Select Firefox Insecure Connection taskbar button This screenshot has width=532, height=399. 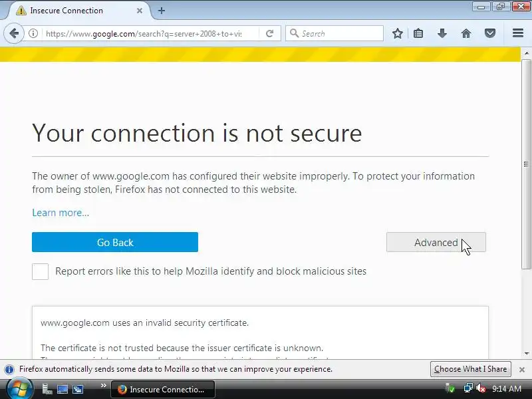pyautogui.click(x=163, y=389)
